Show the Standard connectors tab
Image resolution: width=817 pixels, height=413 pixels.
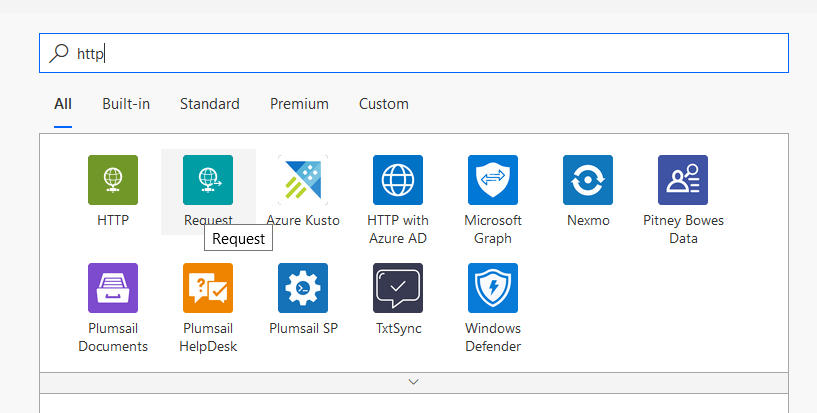click(210, 104)
